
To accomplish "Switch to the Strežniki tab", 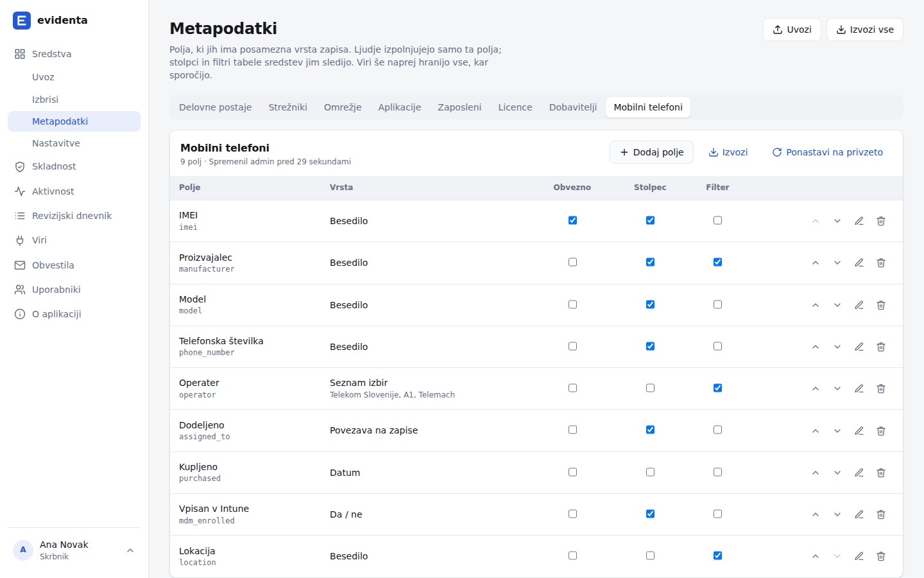I will 287,107.
